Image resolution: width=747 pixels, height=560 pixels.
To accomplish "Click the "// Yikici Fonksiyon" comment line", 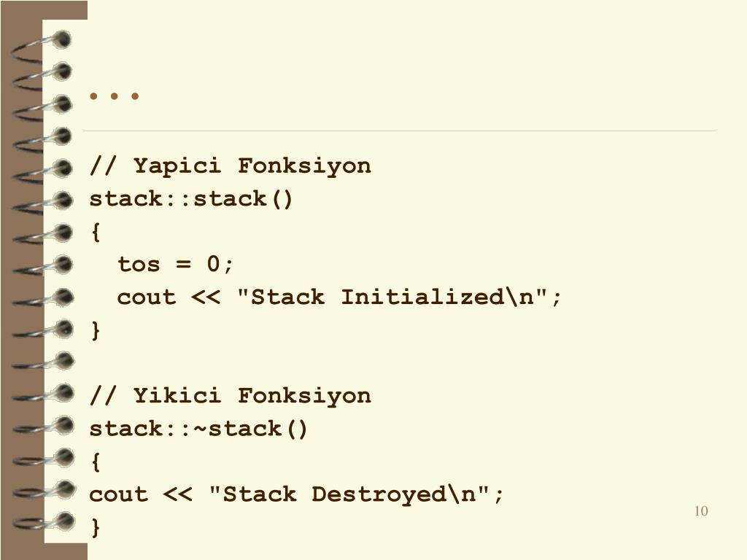I will (x=230, y=396).
